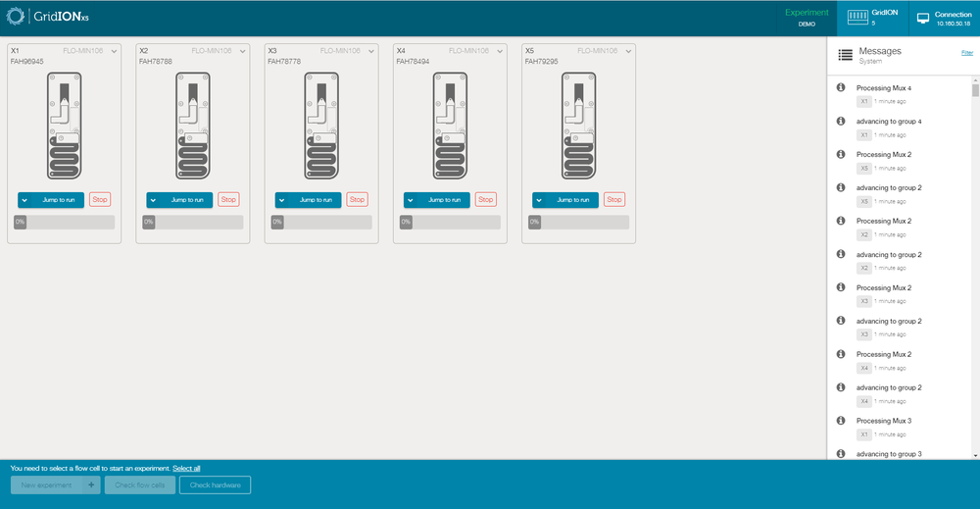Click the X1 progress bar at 0%

coord(65,222)
